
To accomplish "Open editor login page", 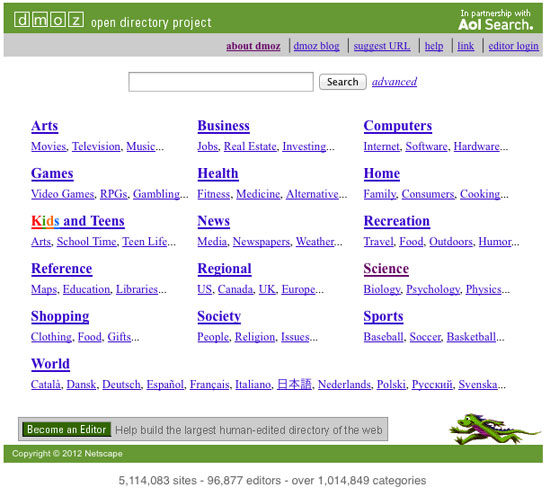I will pos(514,46).
